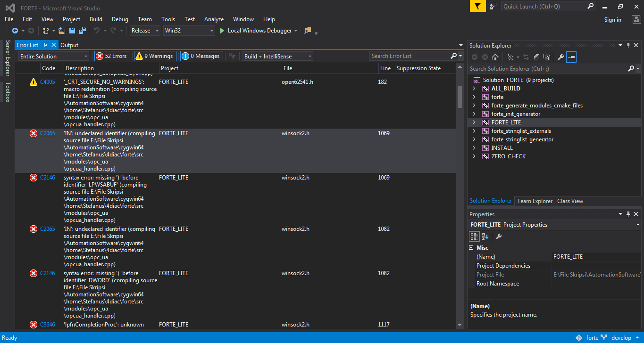
Task: Click the New Project toolbar icon
Action: tap(46, 31)
